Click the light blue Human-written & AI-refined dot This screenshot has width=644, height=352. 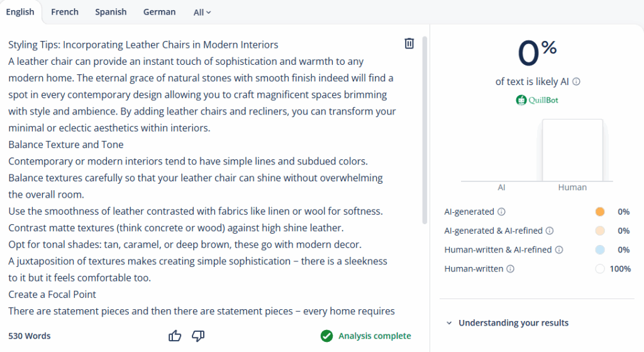coord(599,250)
